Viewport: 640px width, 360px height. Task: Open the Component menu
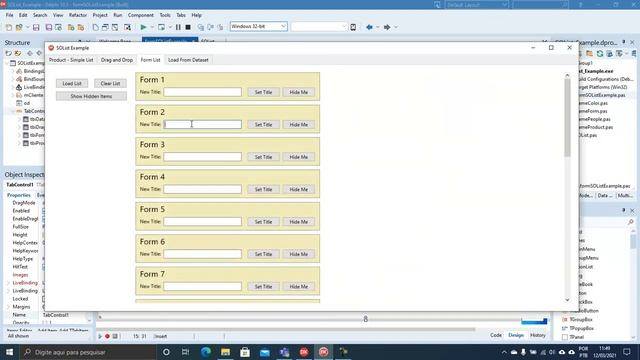click(x=140, y=15)
